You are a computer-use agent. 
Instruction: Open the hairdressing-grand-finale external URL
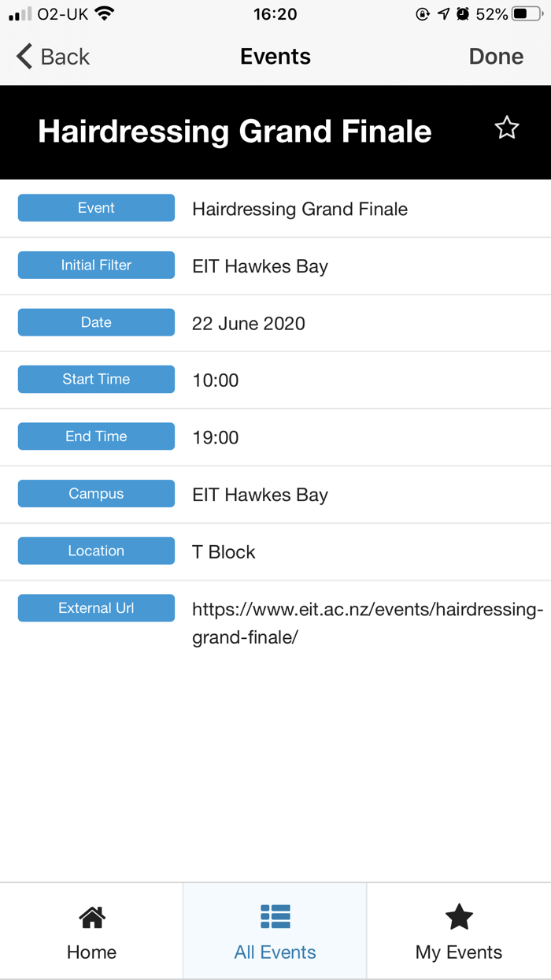(x=367, y=623)
